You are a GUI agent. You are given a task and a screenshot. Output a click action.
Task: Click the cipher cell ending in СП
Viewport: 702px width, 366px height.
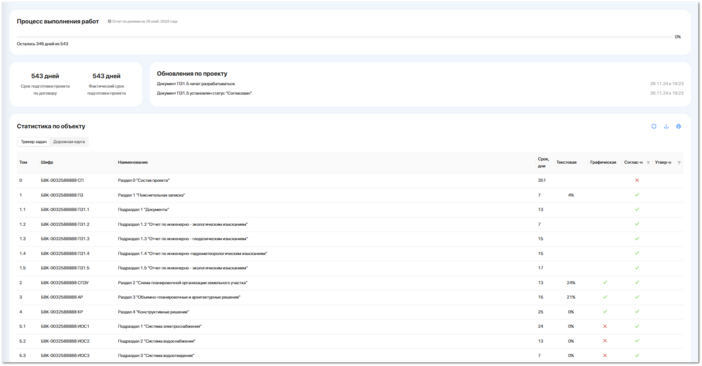click(x=62, y=180)
